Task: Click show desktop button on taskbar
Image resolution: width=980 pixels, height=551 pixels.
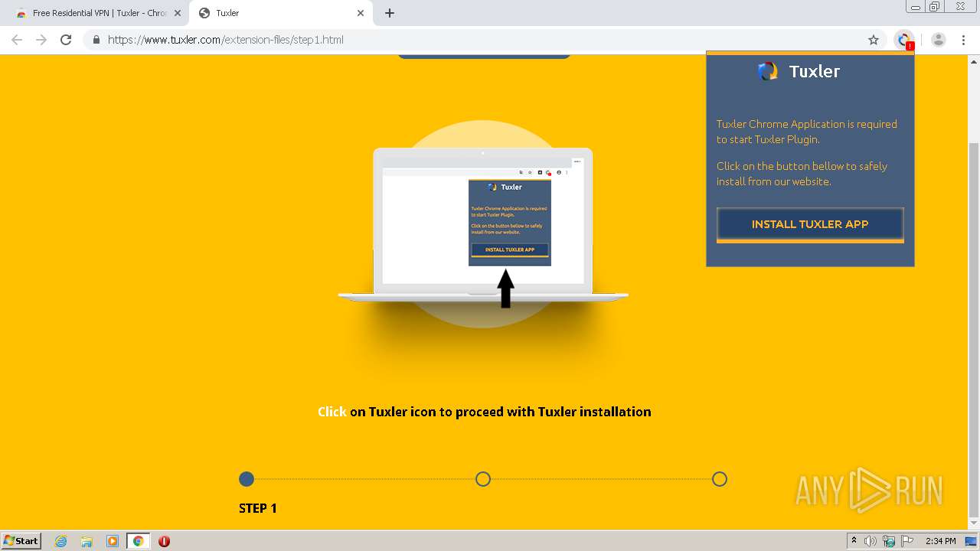Action: 971,541
